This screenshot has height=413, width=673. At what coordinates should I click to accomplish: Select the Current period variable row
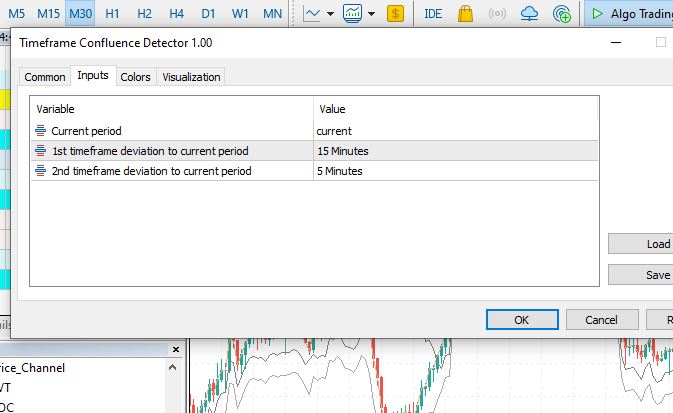[314, 131]
